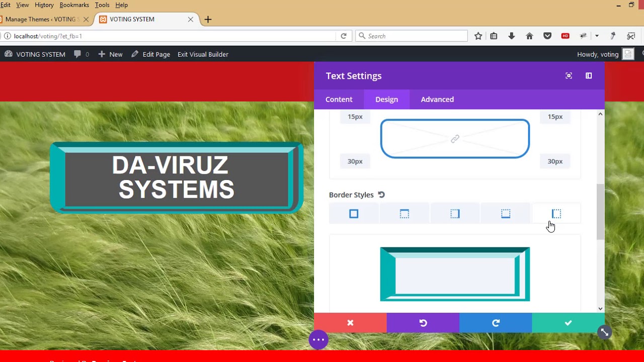Click the settings panel scrollbar thumb

coord(600,212)
